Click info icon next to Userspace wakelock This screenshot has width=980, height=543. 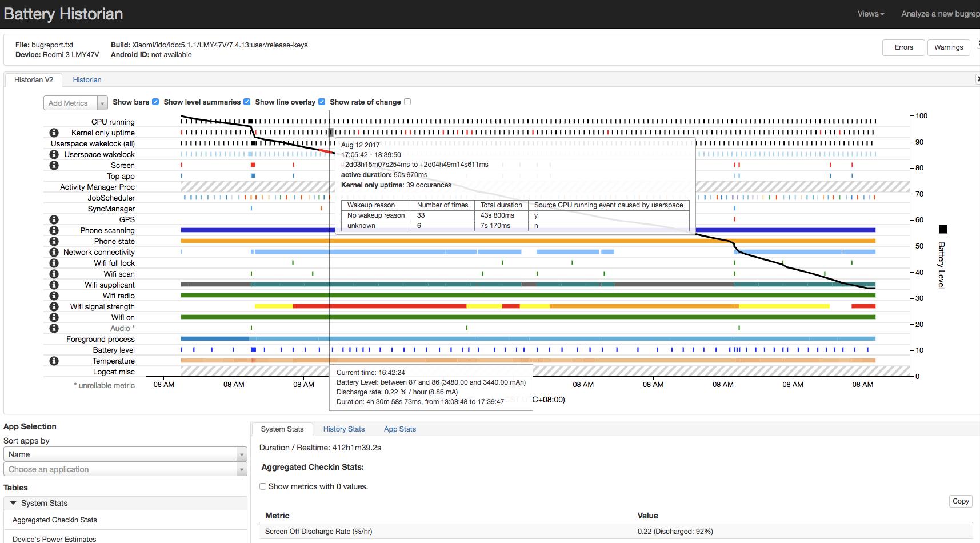tap(54, 154)
